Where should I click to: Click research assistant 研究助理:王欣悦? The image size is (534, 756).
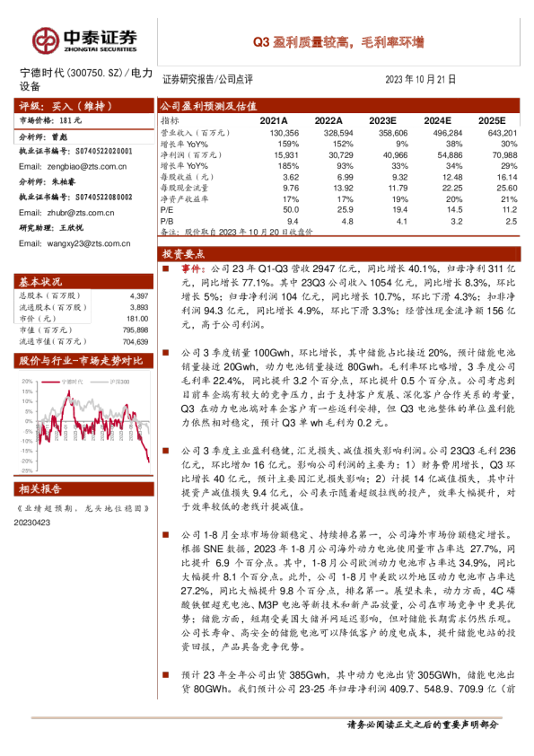click(x=51, y=228)
